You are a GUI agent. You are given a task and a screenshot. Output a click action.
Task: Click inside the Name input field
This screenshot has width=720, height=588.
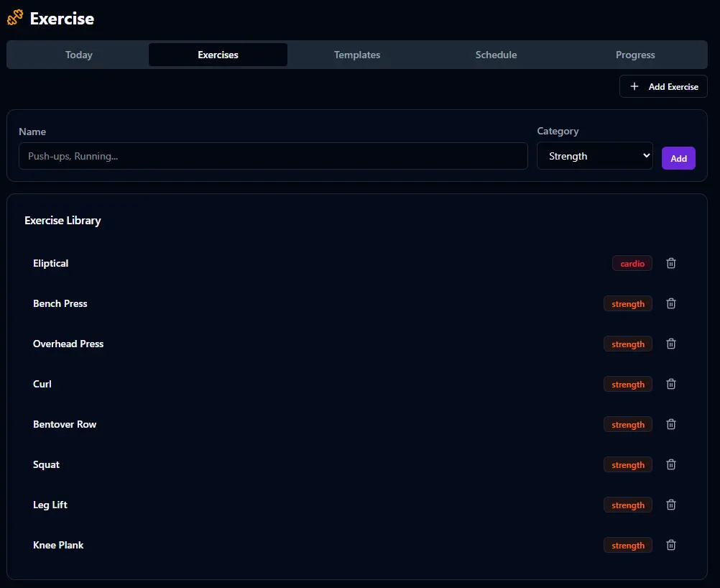(x=273, y=155)
